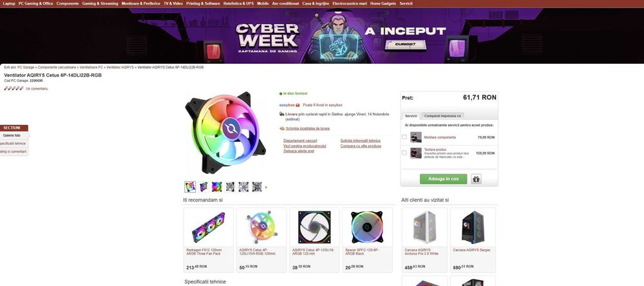Select the third fan gallery thumbnail
The image size is (644, 286).
(x=217, y=187)
